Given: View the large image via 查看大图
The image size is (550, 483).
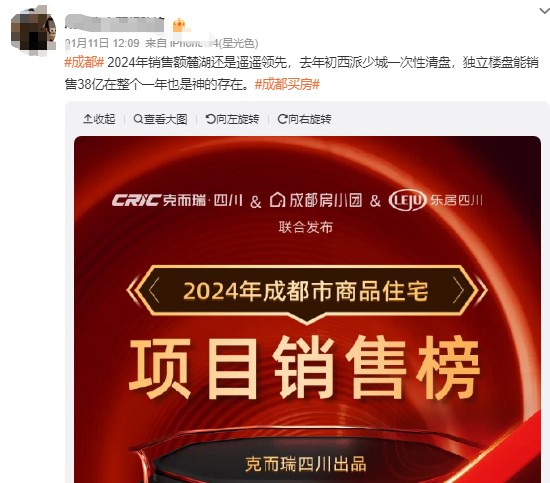Looking at the screenshot, I should pyautogui.click(x=161, y=119).
